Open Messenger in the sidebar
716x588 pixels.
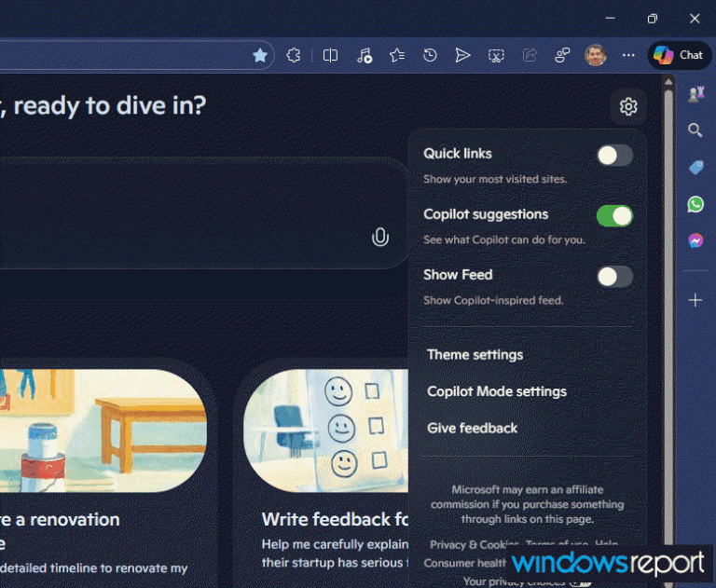[695, 240]
